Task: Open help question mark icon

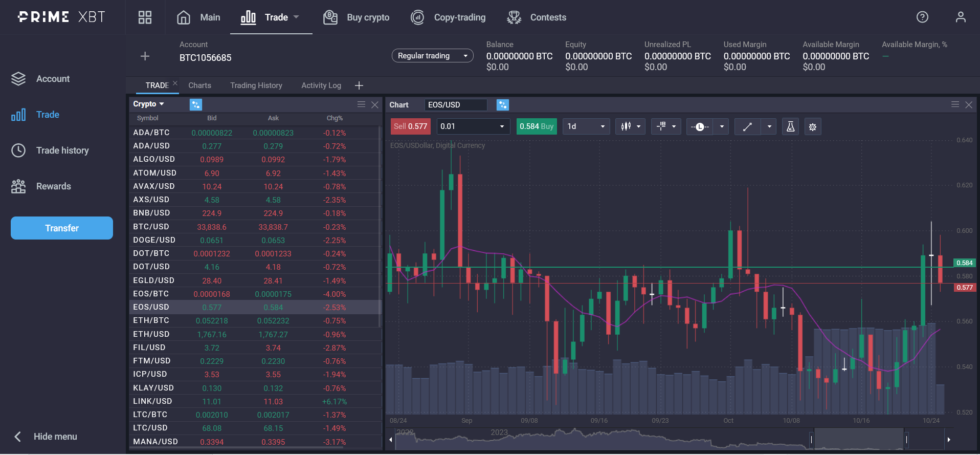Action: click(x=922, y=17)
